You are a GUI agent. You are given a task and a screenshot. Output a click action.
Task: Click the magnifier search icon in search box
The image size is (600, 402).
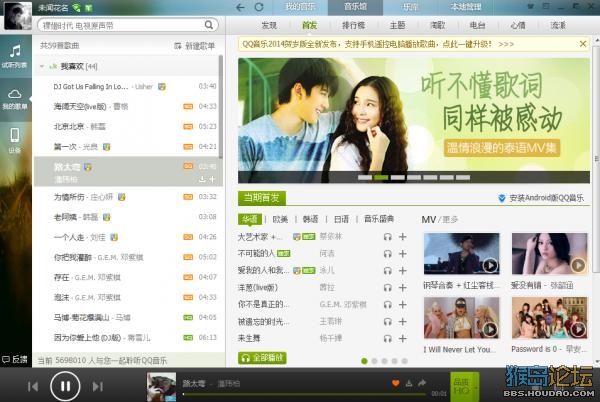coord(209,25)
